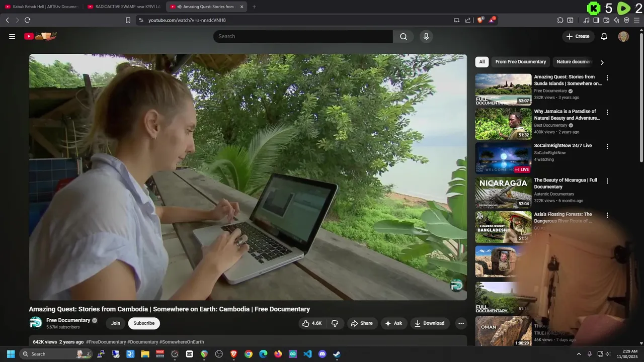Open the browser extensions puzzle icon
The width and height of the screenshot is (644, 362).
point(560,20)
